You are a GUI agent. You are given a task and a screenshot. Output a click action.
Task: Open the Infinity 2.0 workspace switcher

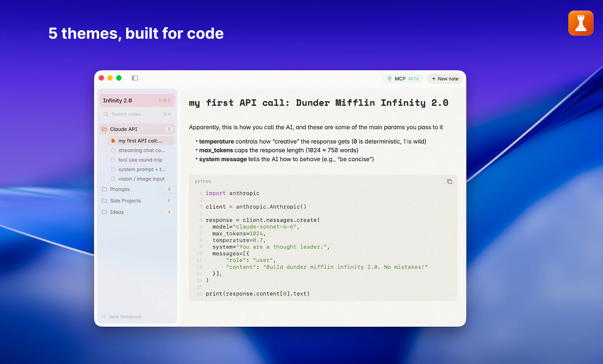pos(137,101)
